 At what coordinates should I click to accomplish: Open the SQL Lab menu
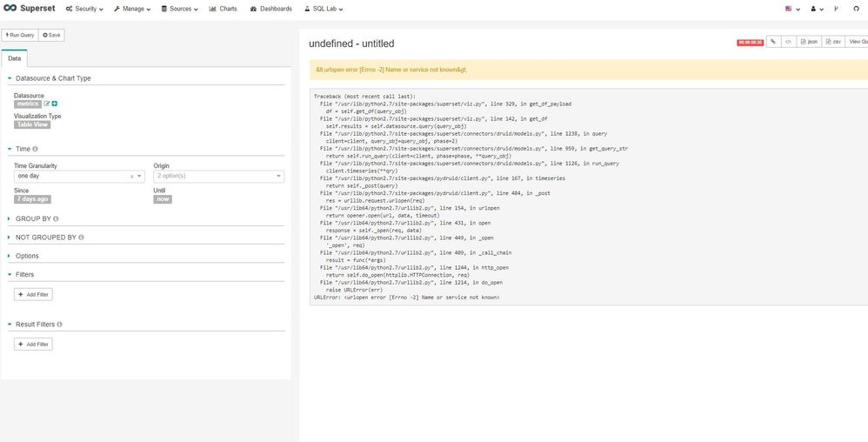coord(324,9)
